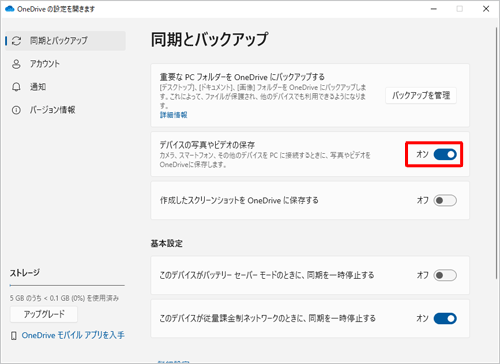Enable saving screenshots to OneDrive toggle

[445, 200]
